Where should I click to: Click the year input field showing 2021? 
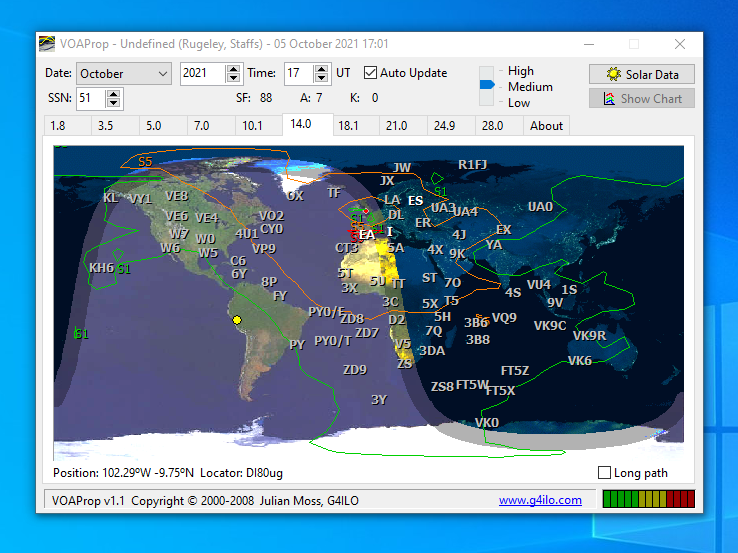(x=203, y=73)
